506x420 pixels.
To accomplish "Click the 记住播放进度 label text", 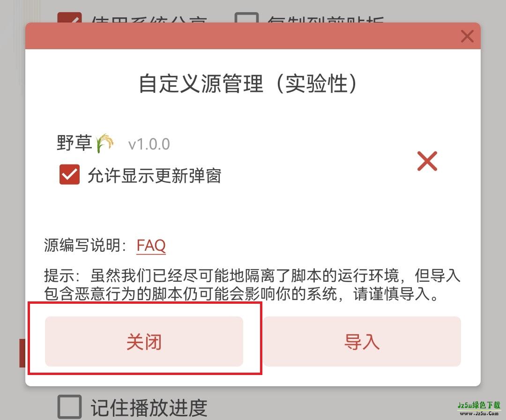I will click(x=149, y=408).
